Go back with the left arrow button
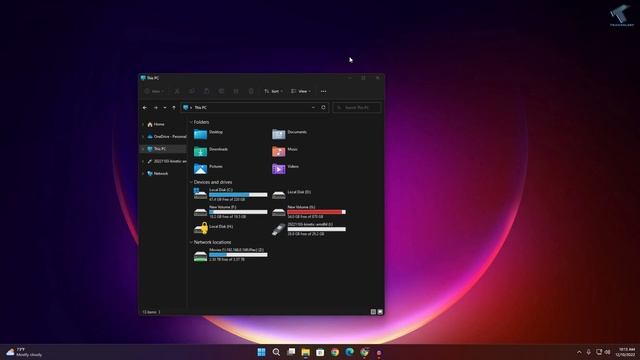Image resolution: width=640 pixels, height=360 pixels. 145,108
